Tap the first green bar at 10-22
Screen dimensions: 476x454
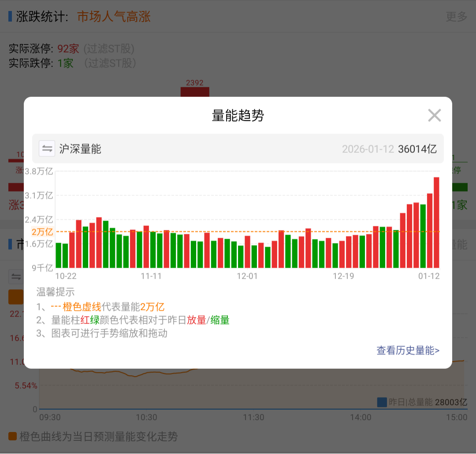click(x=59, y=255)
